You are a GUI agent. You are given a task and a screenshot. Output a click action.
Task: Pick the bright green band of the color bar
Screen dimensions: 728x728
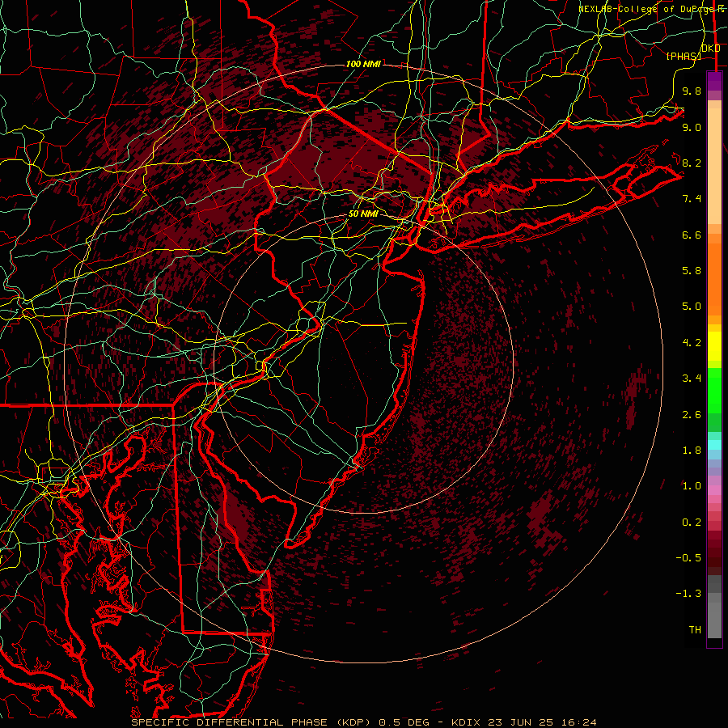click(x=714, y=391)
